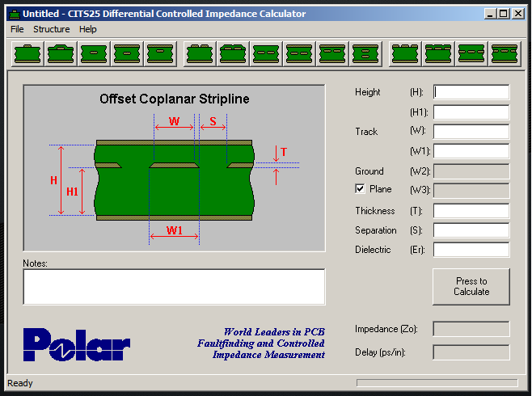This screenshot has height=396, width=532.
Task: Choose the single-trace lower-offset stripline structure icon
Action: pos(127,53)
